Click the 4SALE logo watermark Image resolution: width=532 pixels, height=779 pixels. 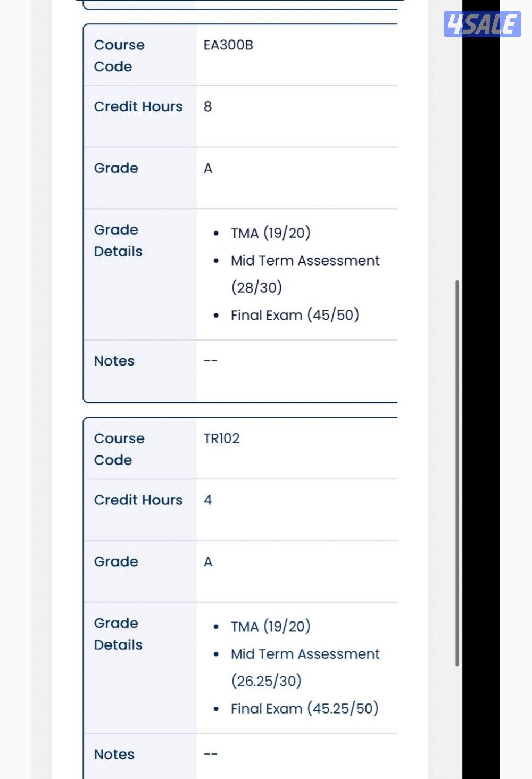click(482, 24)
